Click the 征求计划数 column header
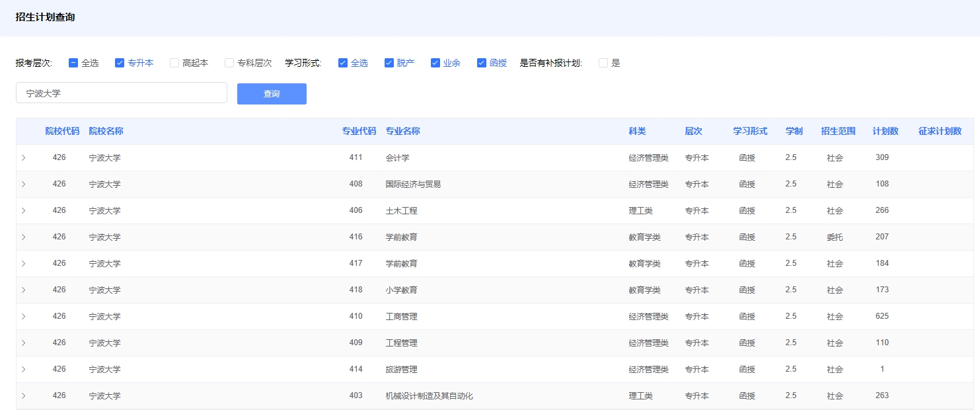980x414 pixels. [x=940, y=131]
